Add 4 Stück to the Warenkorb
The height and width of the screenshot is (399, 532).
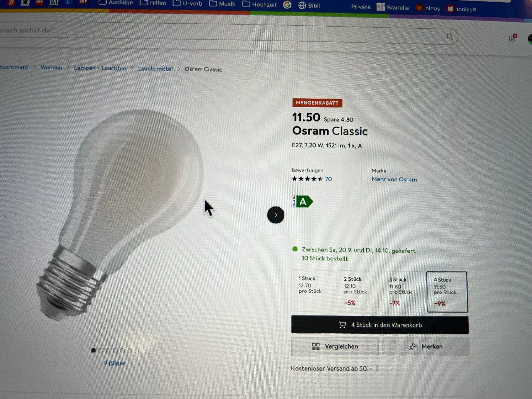click(x=380, y=325)
